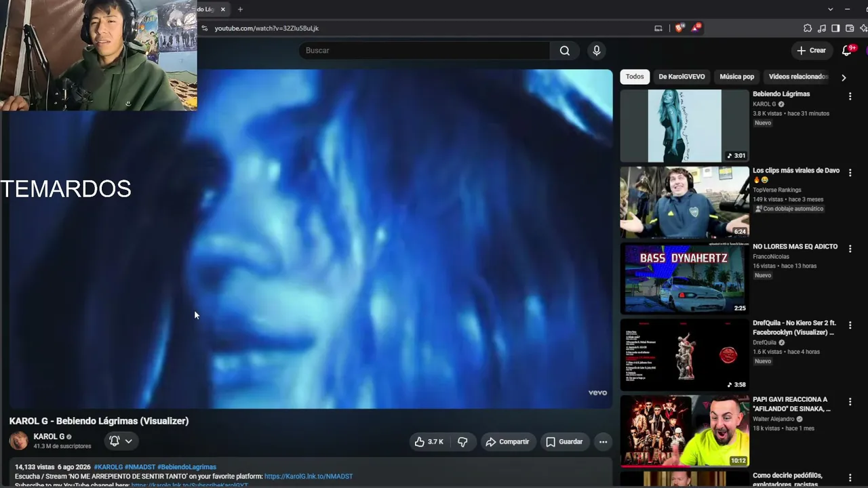Click the Leo AI sparkle icon in toolbar
The height and width of the screenshot is (488, 868).
tap(863, 28)
